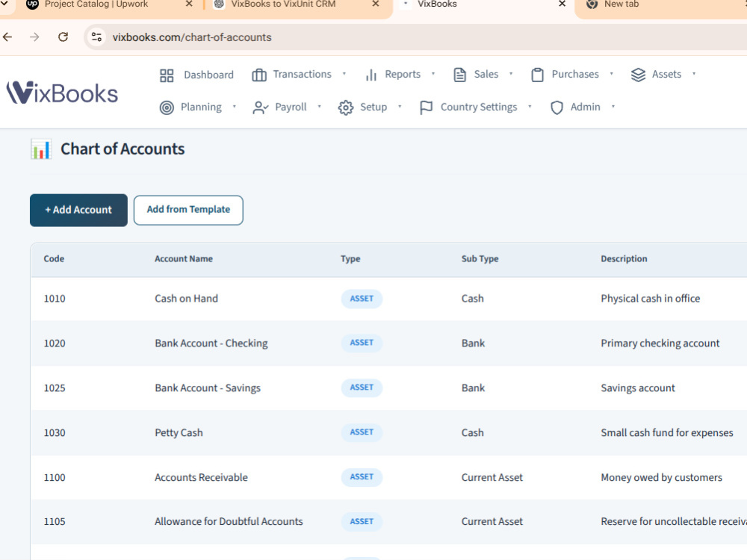Click the Setup gear icon
The width and height of the screenshot is (747, 560).
point(346,108)
